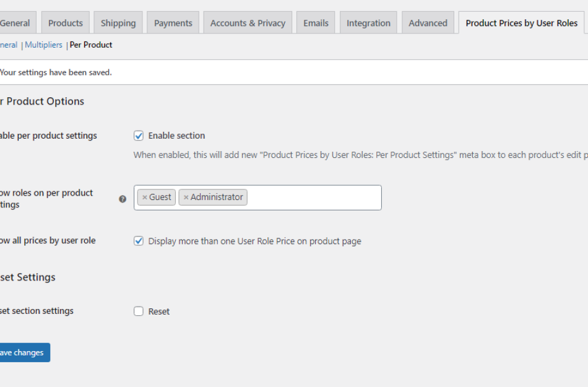Image resolution: width=588 pixels, height=387 pixels.
Task: Go to Accounts & Privacy settings
Action: click(x=248, y=22)
